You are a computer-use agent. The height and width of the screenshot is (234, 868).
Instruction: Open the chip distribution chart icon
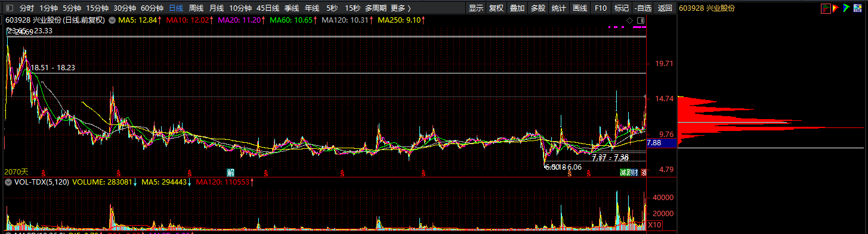[826, 8]
